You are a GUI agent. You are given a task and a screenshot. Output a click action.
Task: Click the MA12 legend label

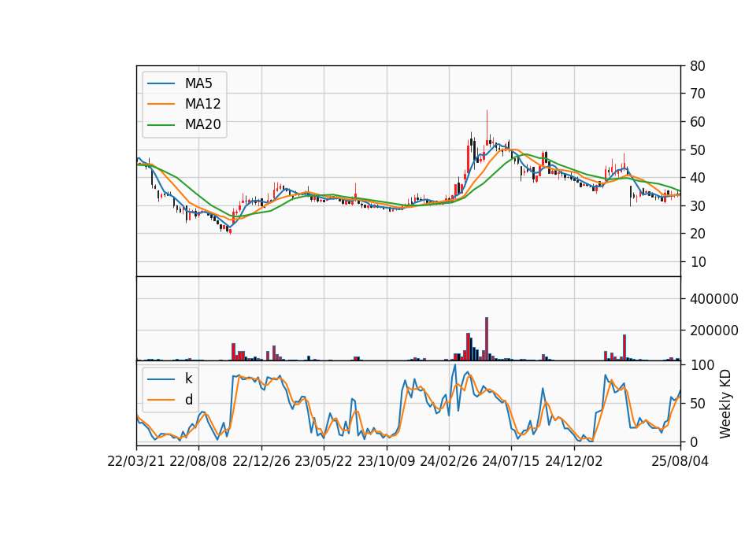[x=202, y=104]
